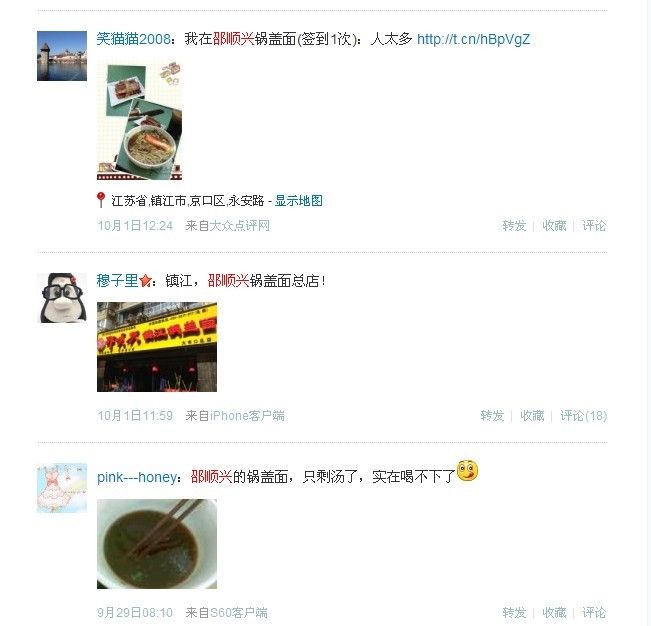Open 笑猫猫2008's username link

pos(133,39)
